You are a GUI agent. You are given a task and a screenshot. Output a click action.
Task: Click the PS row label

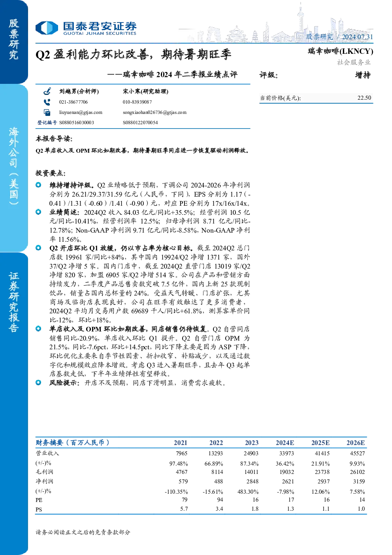pyautogui.click(x=39, y=510)
